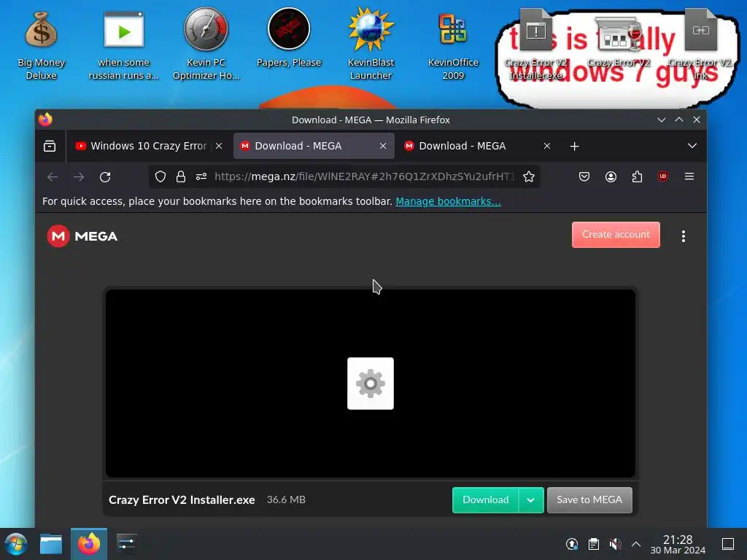Save page to Pocket
Viewport: 747px width, 560px height.
coord(584,176)
